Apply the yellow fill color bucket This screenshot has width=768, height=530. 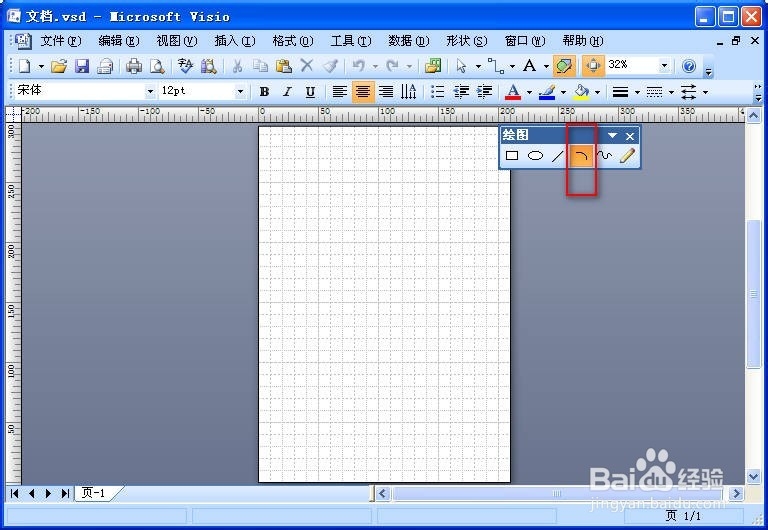pyautogui.click(x=581, y=92)
